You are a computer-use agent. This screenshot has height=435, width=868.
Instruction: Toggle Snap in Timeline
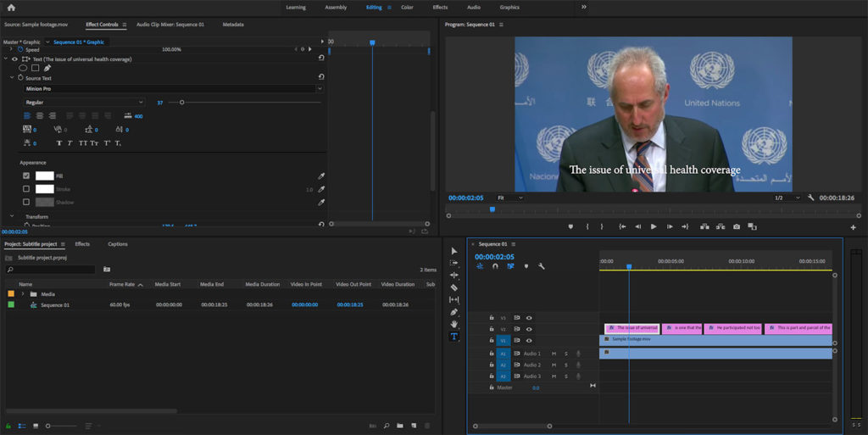coord(495,266)
